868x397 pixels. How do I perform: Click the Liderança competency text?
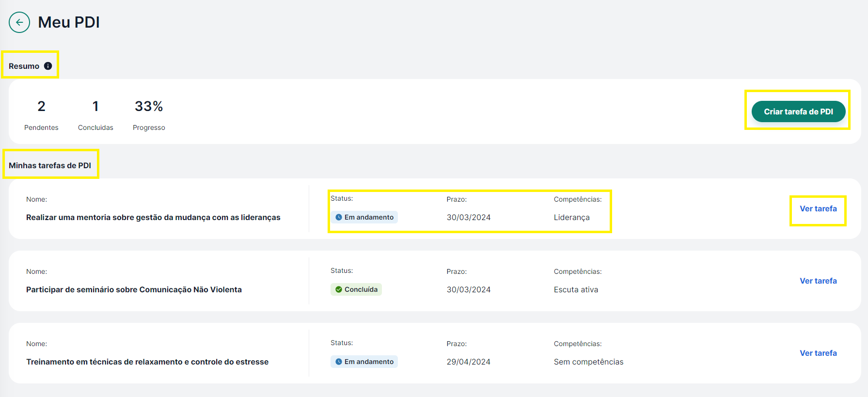click(x=572, y=217)
